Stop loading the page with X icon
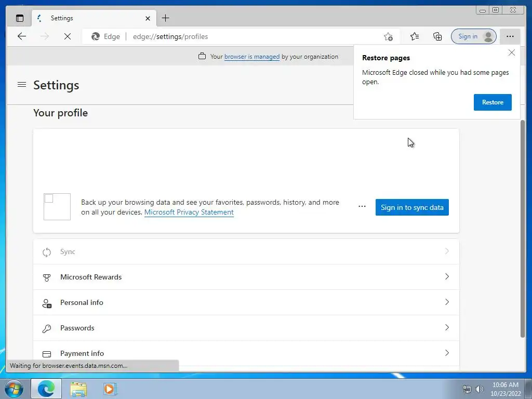 [x=68, y=36]
